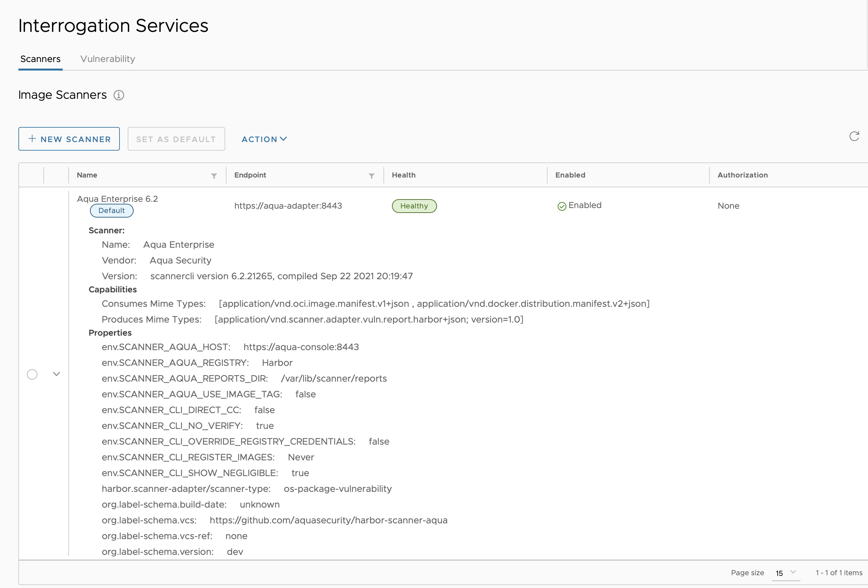This screenshot has width=868, height=588.
Task: Open the ACTION dropdown menu
Action: pyautogui.click(x=264, y=139)
